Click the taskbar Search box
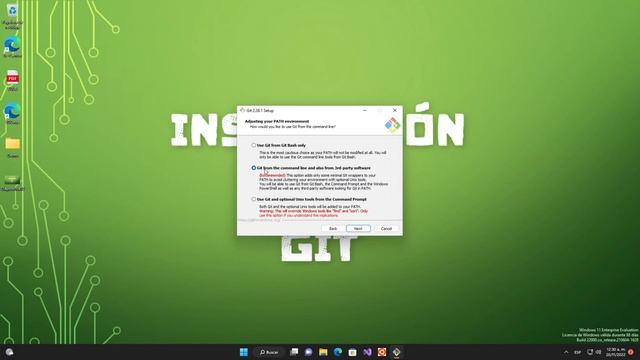The image size is (640, 360). (x=269, y=352)
